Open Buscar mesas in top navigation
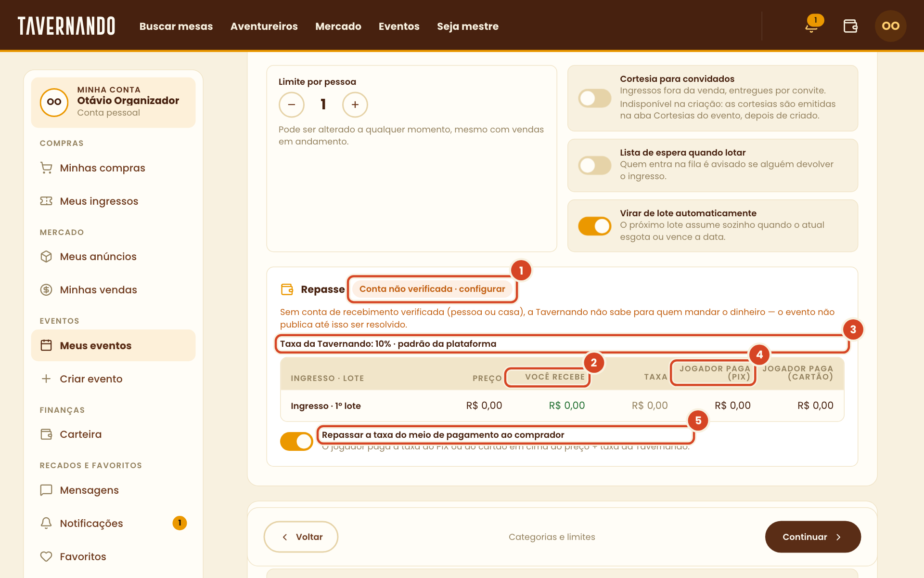Screen dimensions: 924x578 pyautogui.click(x=176, y=26)
